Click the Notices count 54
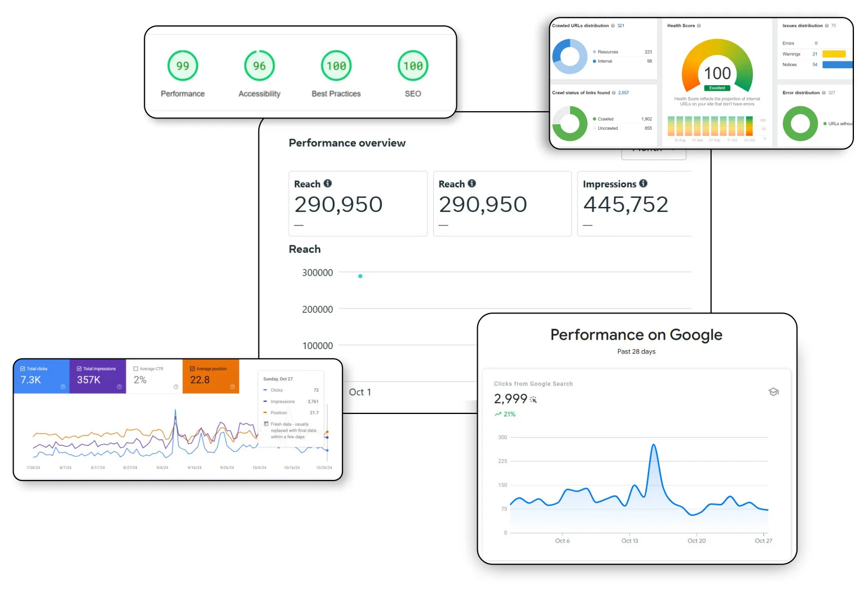This screenshot has height=600, width=868. (815, 65)
